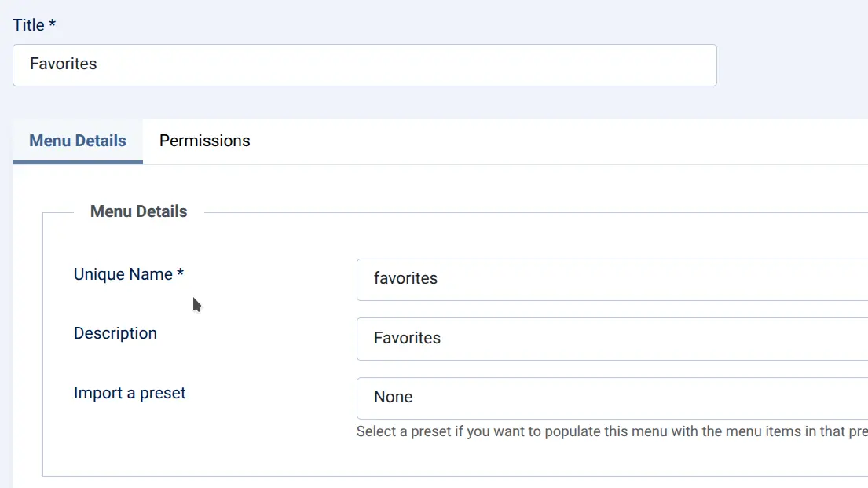This screenshot has height=488, width=868.
Task: Select the text 'Favorites' in Title field
Action: click(64, 64)
